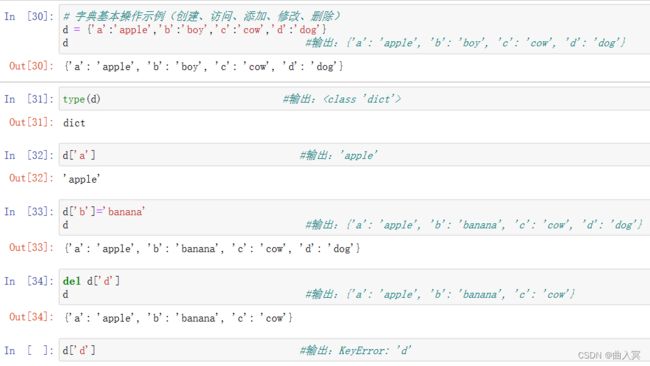Click the Out[31] dict output text
Image resolution: width=650 pixels, height=366 pixels.
[x=74, y=123]
